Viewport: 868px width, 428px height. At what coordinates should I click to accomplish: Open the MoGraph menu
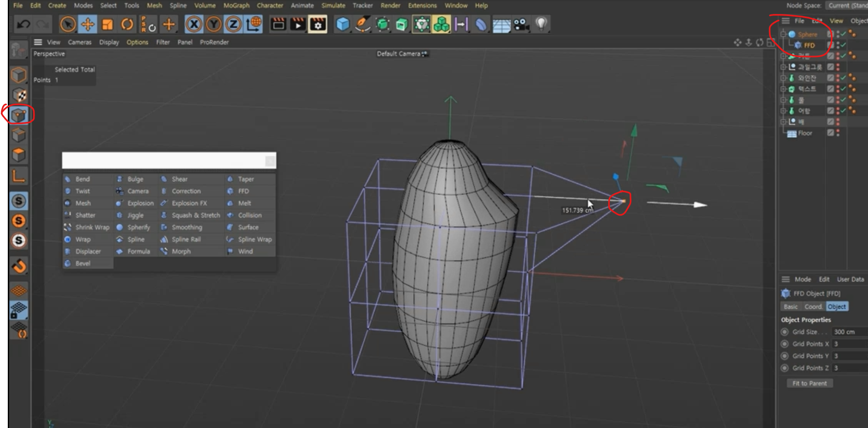(236, 5)
